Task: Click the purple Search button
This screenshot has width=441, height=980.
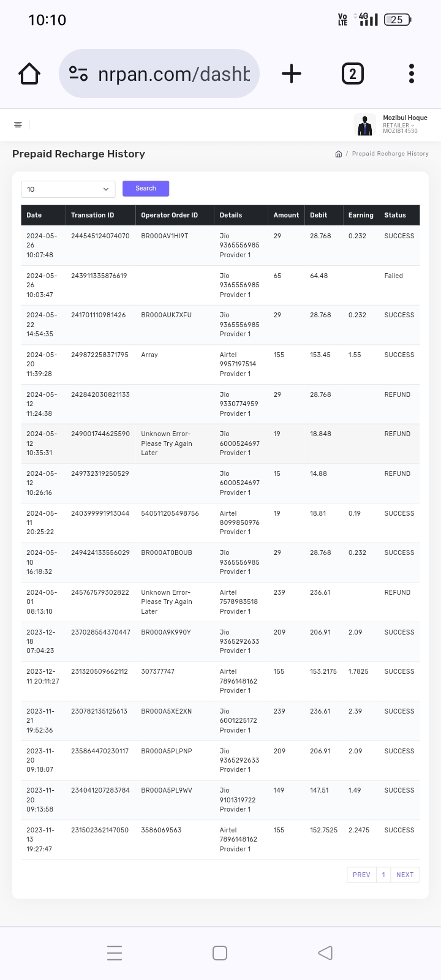Action: click(146, 189)
